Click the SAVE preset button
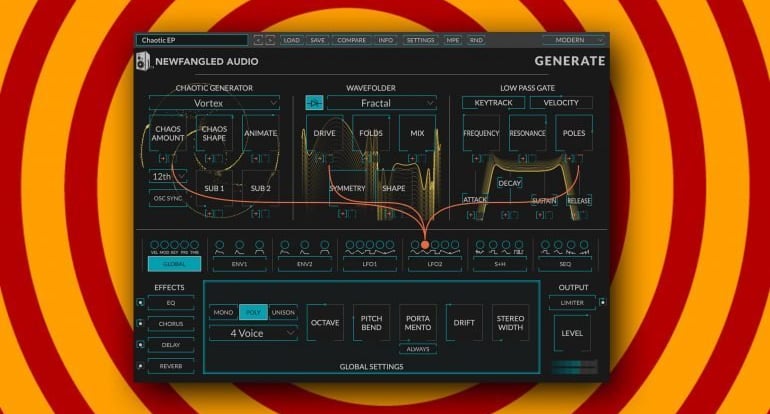 point(318,40)
